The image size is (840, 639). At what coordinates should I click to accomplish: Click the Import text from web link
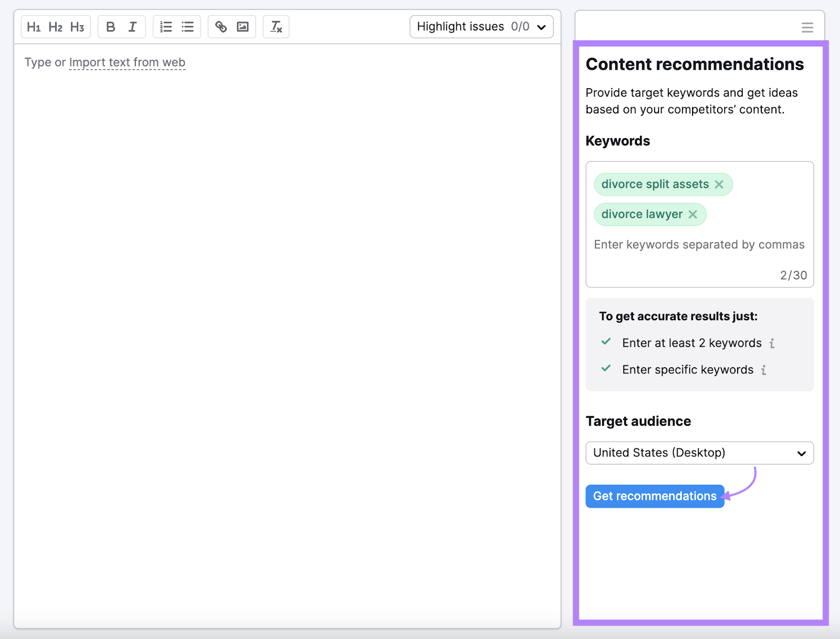point(127,62)
